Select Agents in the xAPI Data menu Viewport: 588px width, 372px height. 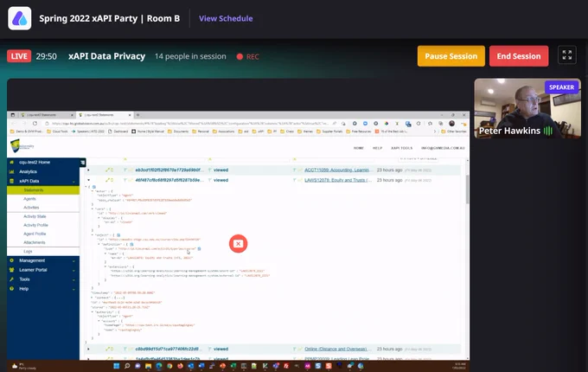pyautogui.click(x=29, y=199)
